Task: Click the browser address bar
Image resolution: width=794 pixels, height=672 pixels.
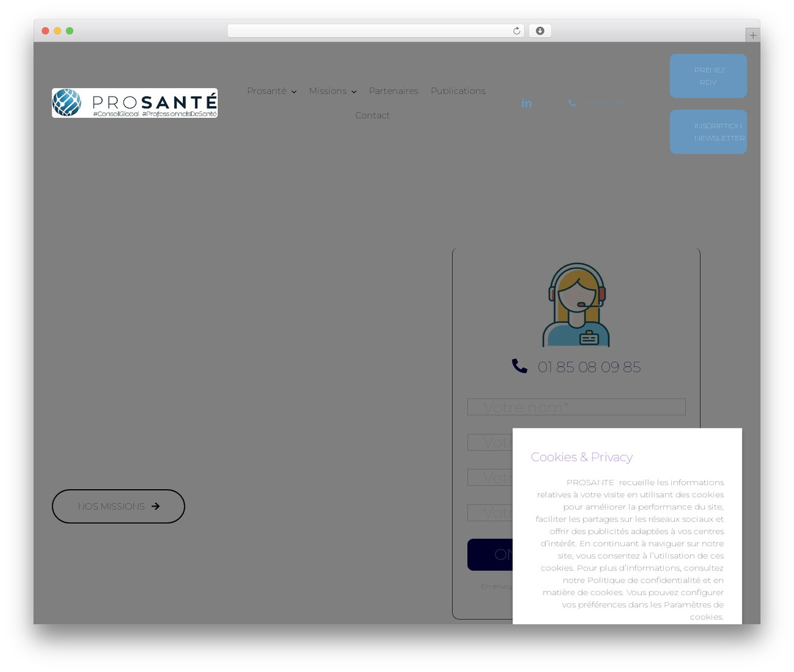Action: [376, 31]
